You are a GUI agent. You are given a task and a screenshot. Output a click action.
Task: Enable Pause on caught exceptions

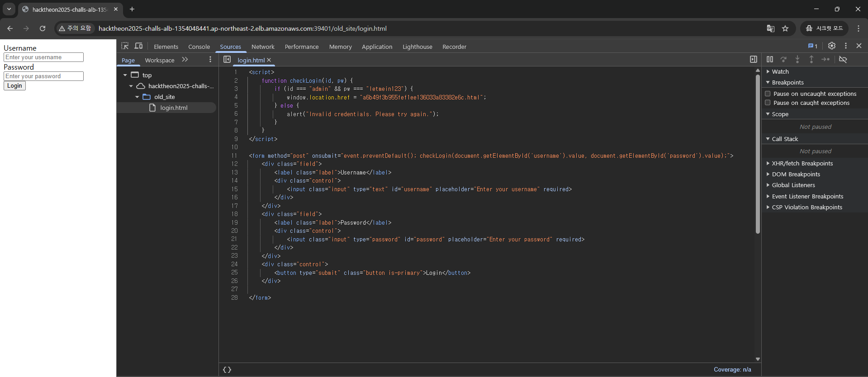(768, 103)
